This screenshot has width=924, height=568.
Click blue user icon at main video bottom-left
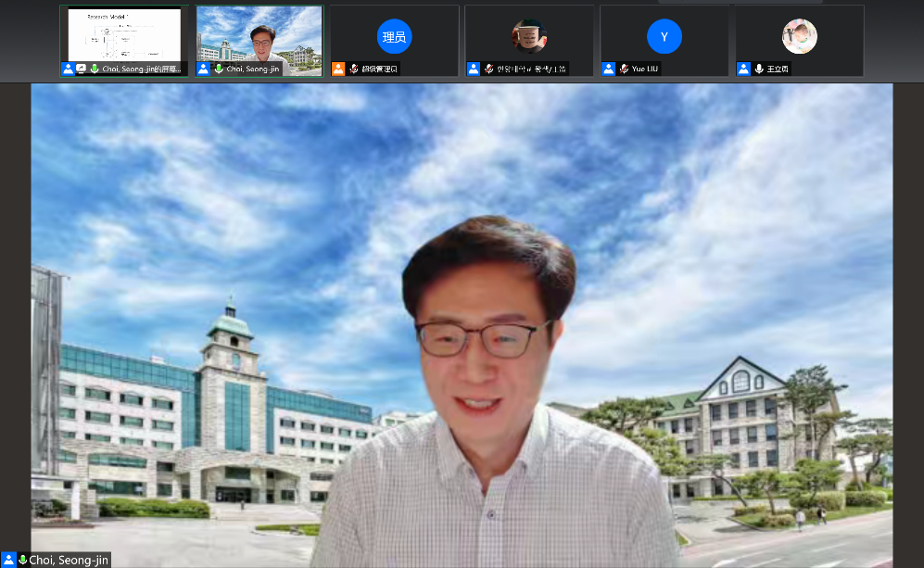[8, 560]
